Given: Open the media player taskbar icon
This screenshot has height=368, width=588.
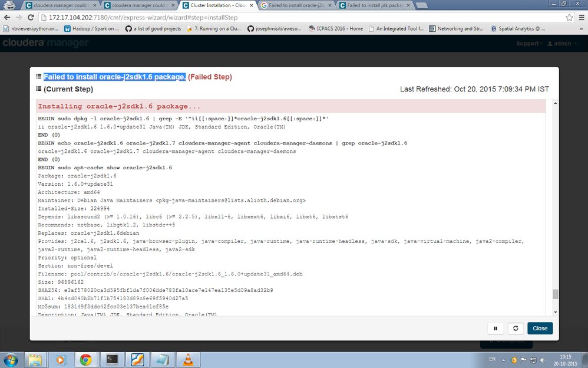Looking at the screenshot, I should pyautogui.click(x=60, y=360).
